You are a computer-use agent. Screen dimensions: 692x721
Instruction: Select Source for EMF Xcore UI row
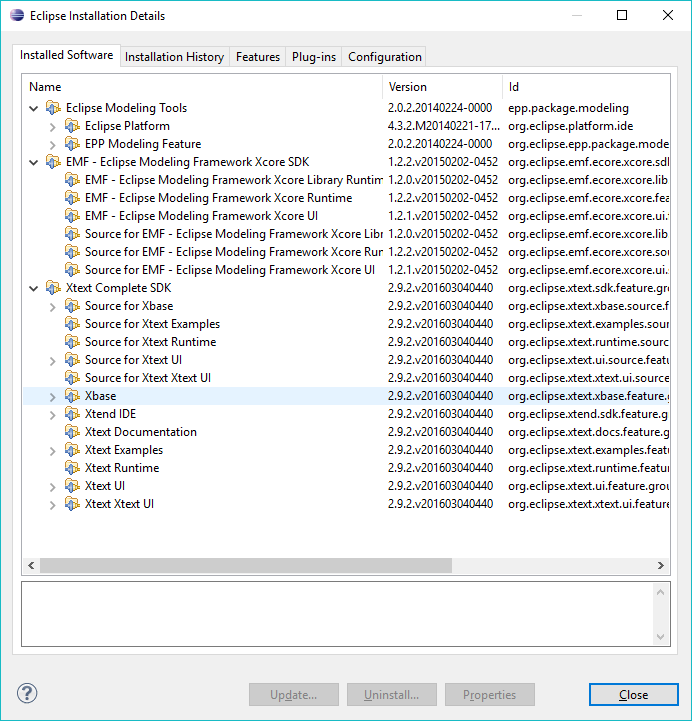coord(230,270)
